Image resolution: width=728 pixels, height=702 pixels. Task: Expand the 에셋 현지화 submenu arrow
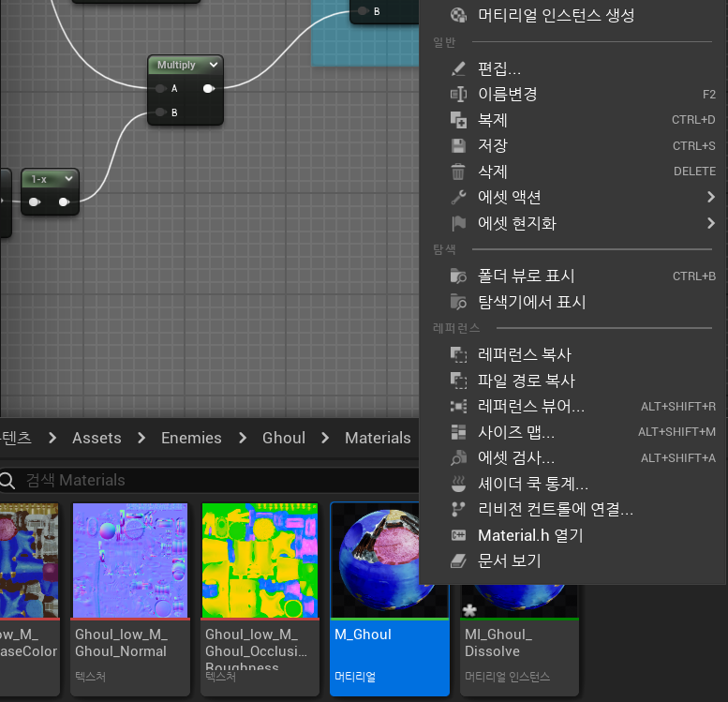click(711, 223)
